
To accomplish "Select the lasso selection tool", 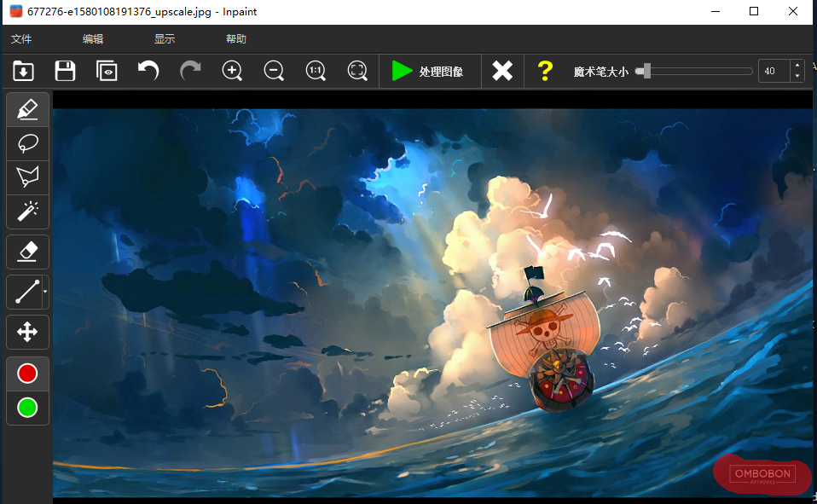I will [x=27, y=143].
